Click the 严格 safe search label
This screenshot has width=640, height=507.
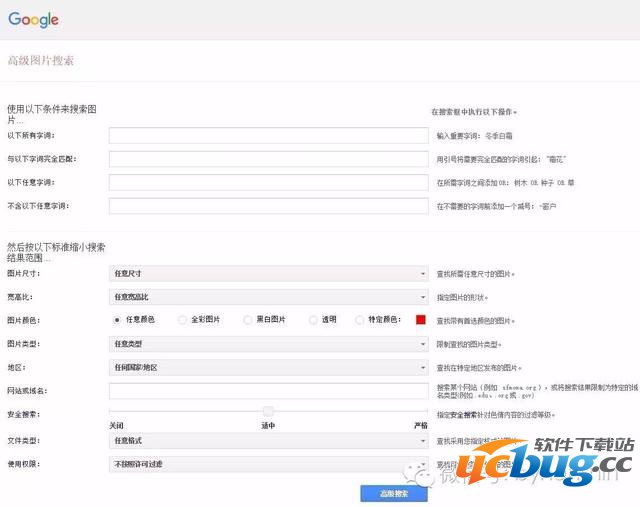(x=421, y=425)
